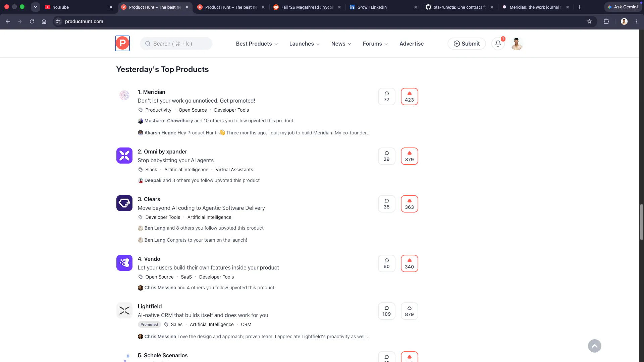Switch to the Grow | LinkedIn tab

click(x=383, y=7)
